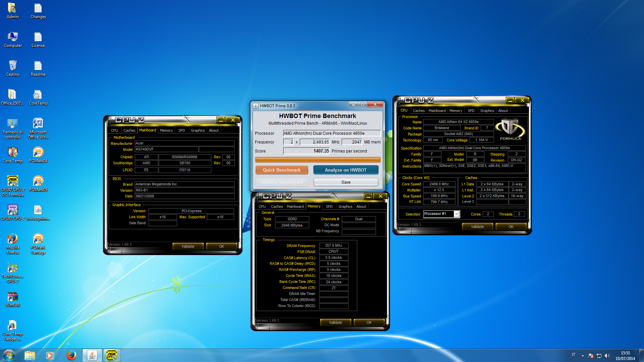This screenshot has width=644, height=362.
Task: Switch to CPU tab in Mainboard CPU-Z window
Action: (x=114, y=130)
